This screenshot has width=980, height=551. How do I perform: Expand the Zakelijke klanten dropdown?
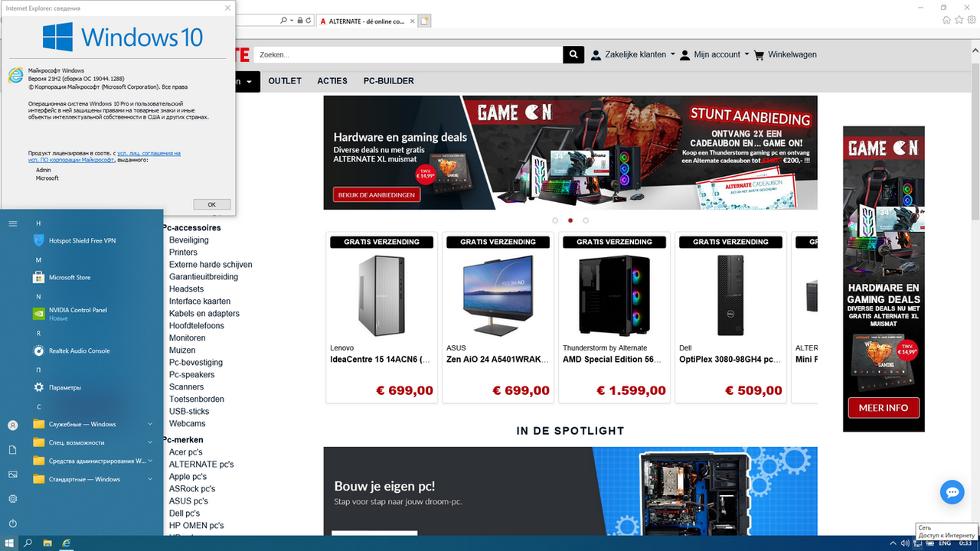632,55
